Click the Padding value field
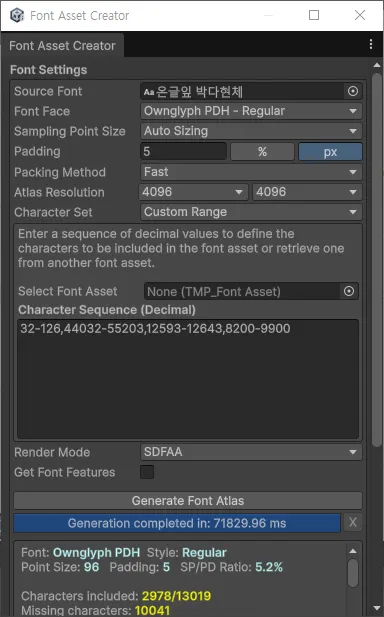 click(x=184, y=151)
